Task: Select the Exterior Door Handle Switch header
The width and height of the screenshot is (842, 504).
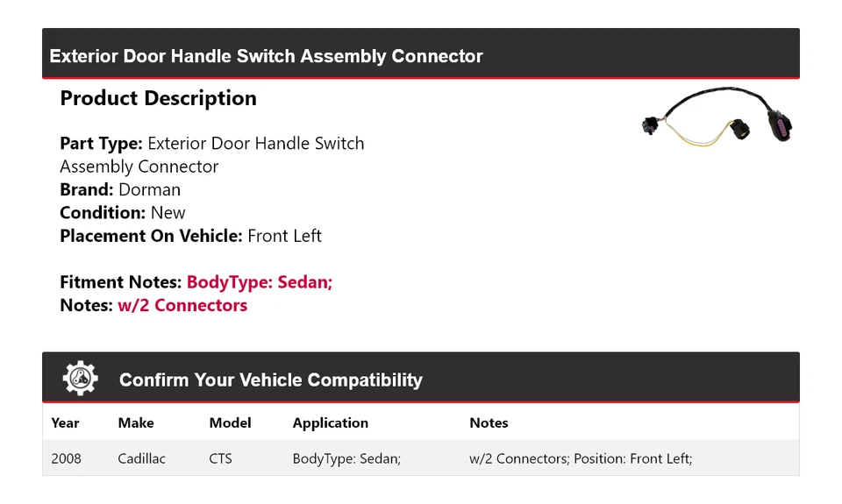Action: coord(266,56)
